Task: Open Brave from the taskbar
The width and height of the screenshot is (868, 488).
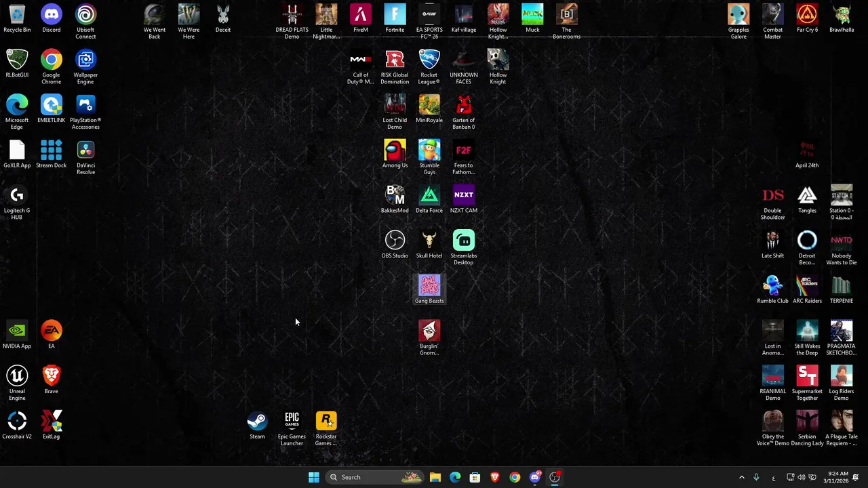Action: point(494,477)
